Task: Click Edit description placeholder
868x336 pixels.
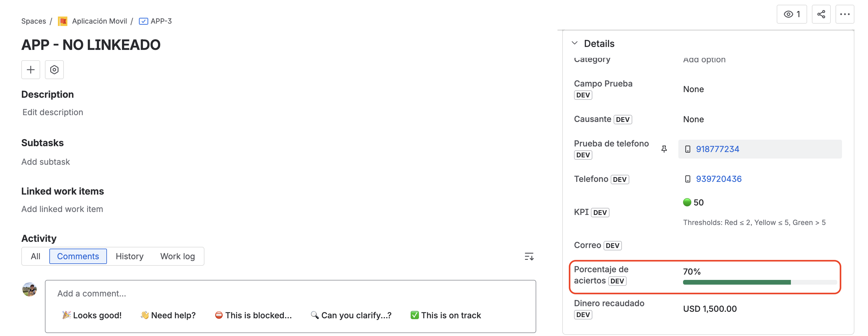Action: 53,112
